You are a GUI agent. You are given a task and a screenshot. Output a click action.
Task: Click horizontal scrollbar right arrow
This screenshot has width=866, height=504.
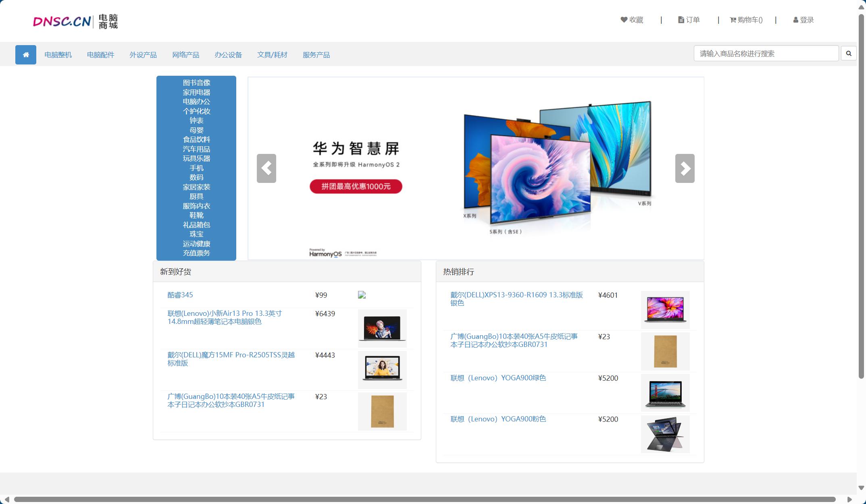[x=849, y=500]
